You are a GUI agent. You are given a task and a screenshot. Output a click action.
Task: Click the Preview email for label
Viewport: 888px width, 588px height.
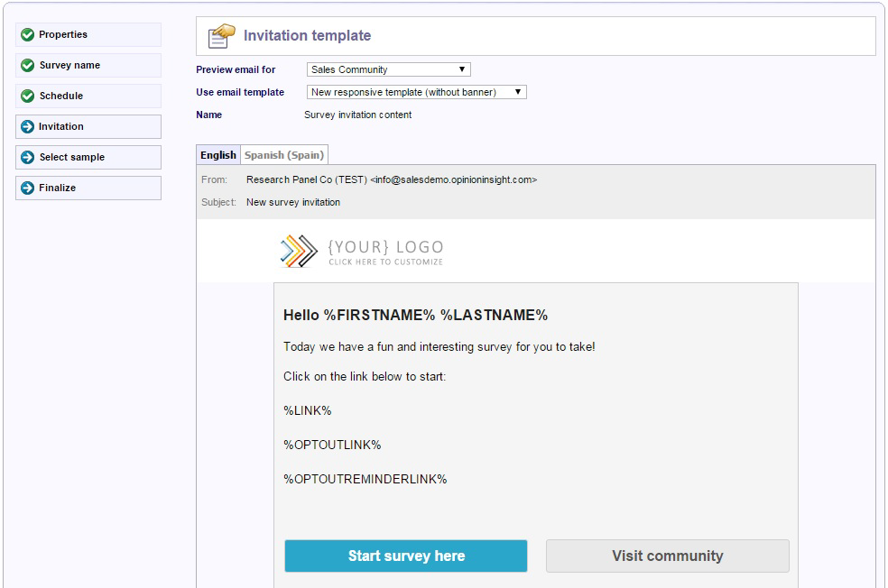click(x=236, y=69)
